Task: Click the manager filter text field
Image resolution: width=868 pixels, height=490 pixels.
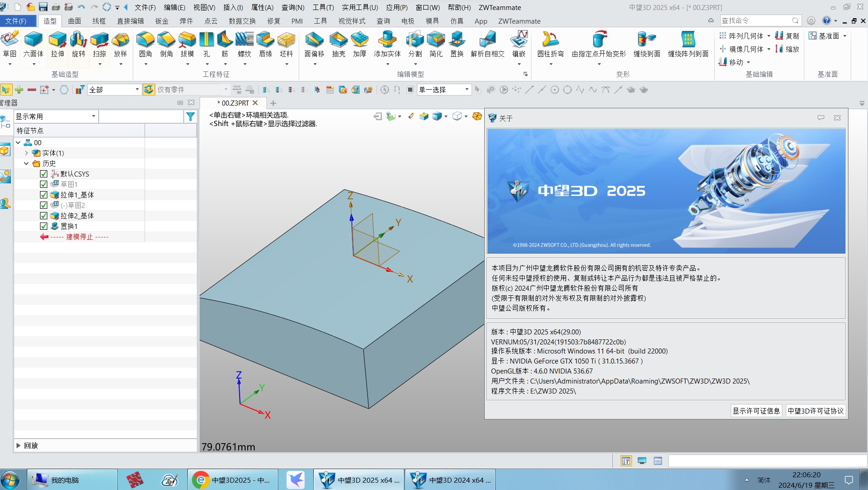Action: tap(141, 117)
